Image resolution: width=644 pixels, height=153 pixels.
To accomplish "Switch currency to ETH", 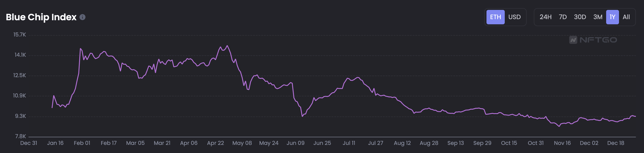I will (x=495, y=17).
